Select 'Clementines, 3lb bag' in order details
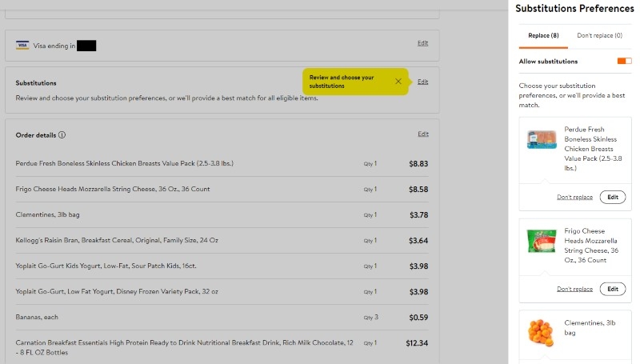Screen dimensions: 640x364 click(x=47, y=214)
